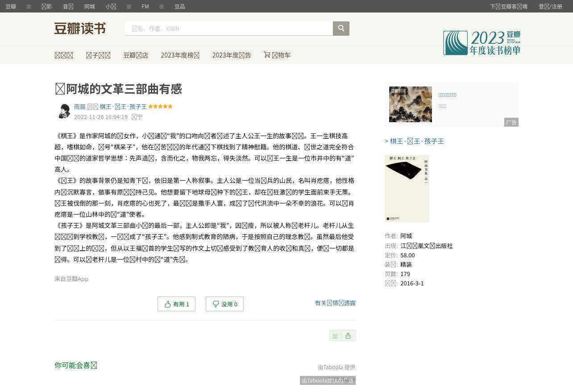573x392 pixels.
Task: Click the 来自豆瓣App text
Action: point(71,279)
